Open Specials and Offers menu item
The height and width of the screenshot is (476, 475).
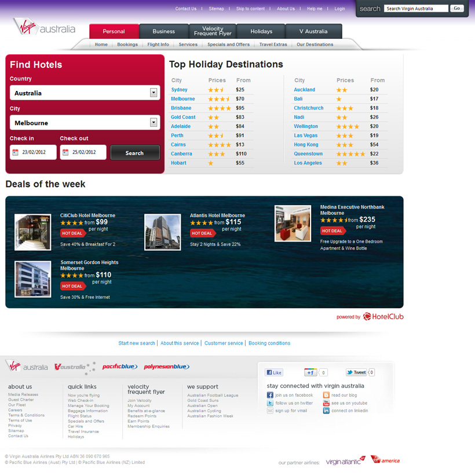click(228, 45)
